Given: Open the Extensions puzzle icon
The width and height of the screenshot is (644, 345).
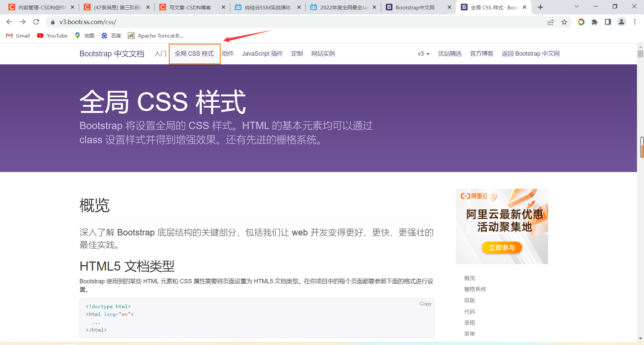Looking at the screenshot, I should tap(594, 22).
